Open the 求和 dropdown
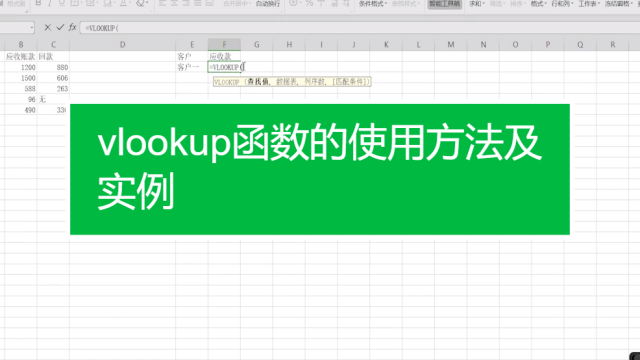The image size is (640, 360). tap(476, 3)
